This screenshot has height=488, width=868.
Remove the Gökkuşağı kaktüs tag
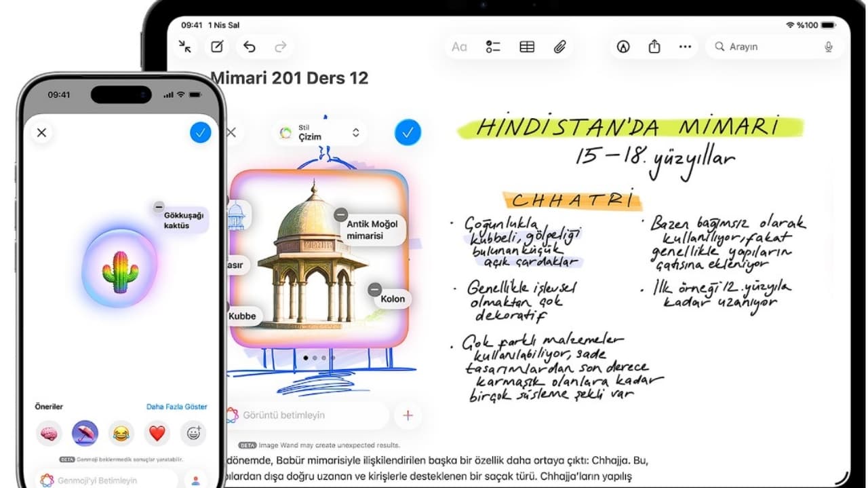(158, 206)
